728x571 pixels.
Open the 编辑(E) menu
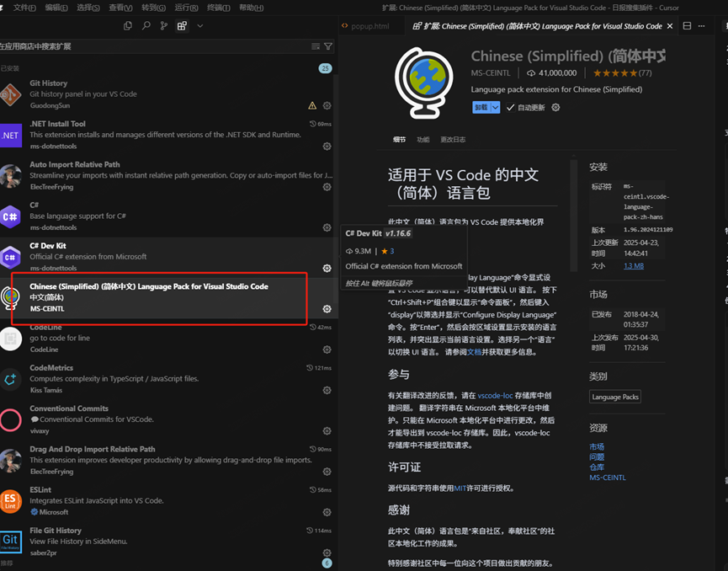click(56, 8)
